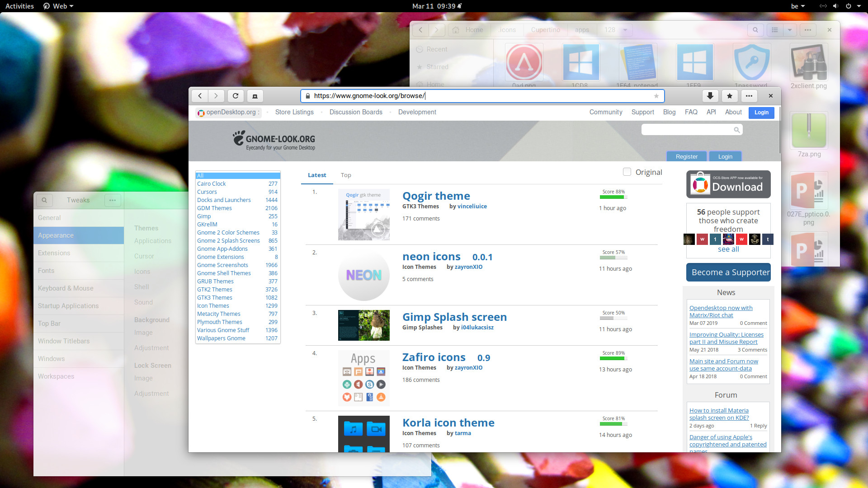This screenshot has height=488, width=868.
Task: Click the search magnifier in site search box
Action: pyautogui.click(x=736, y=130)
